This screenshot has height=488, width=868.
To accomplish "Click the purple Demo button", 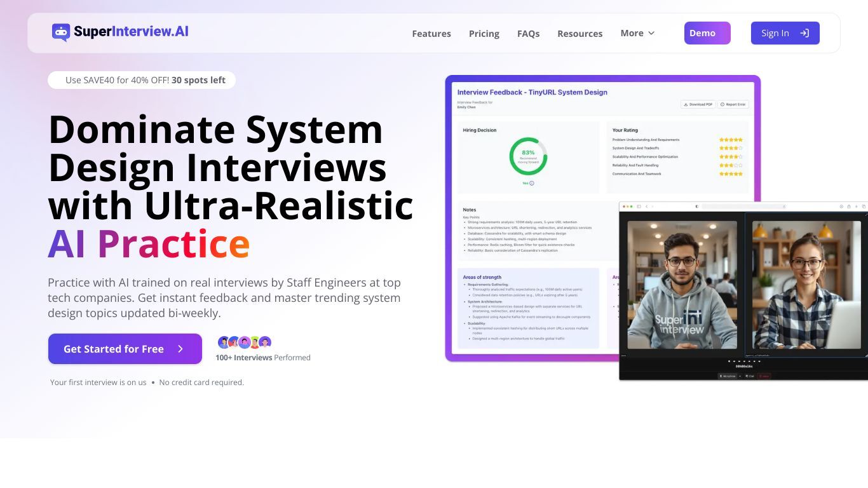I will tap(707, 33).
